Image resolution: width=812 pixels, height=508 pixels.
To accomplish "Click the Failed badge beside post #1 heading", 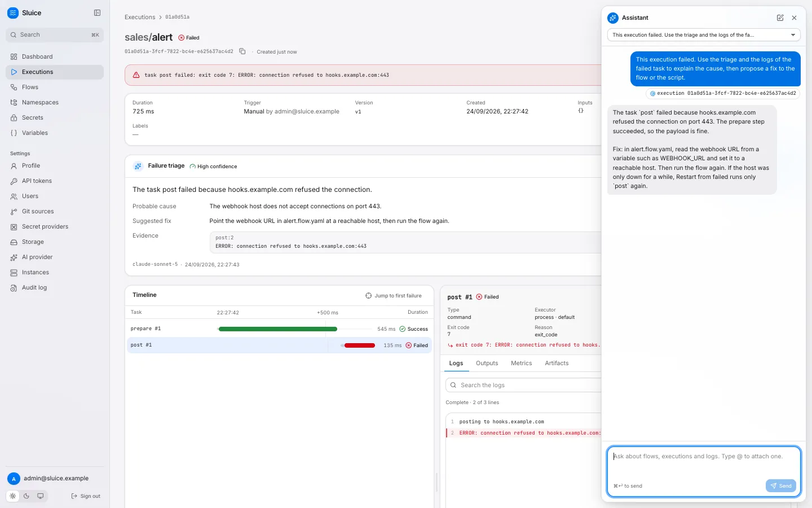I will click(x=488, y=297).
